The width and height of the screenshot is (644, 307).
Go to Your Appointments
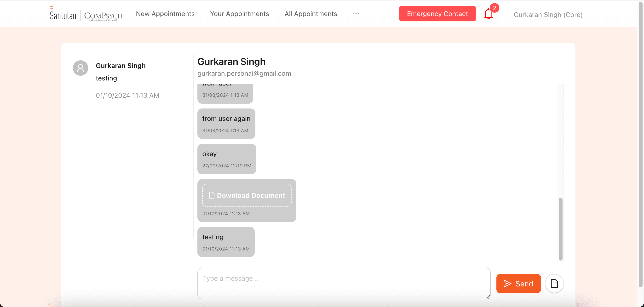[x=240, y=14]
